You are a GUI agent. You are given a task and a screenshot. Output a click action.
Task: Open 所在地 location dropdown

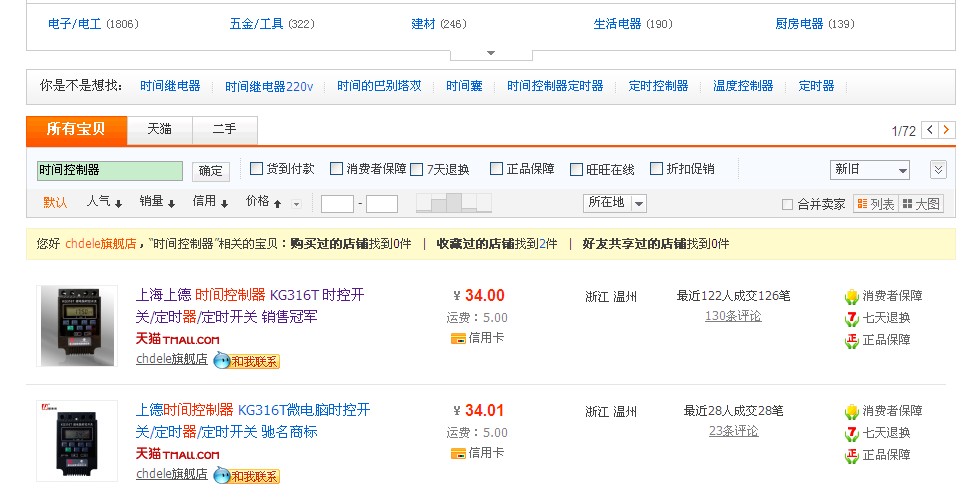615,203
